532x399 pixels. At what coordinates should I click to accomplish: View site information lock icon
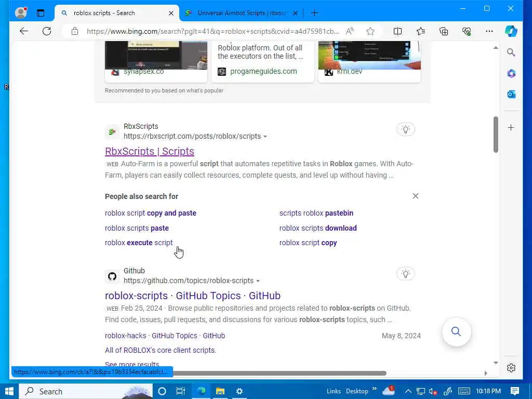click(x=75, y=31)
